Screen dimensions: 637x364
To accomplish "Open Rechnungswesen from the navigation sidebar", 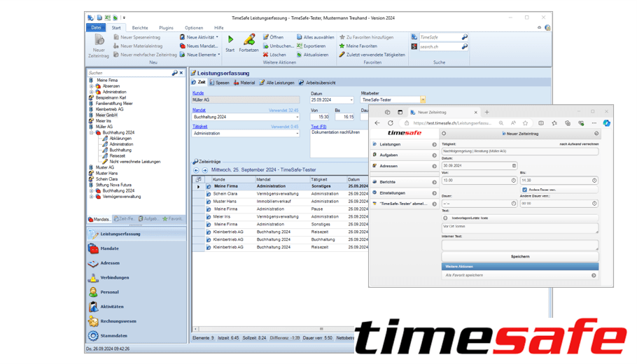I will tap(93, 321).
